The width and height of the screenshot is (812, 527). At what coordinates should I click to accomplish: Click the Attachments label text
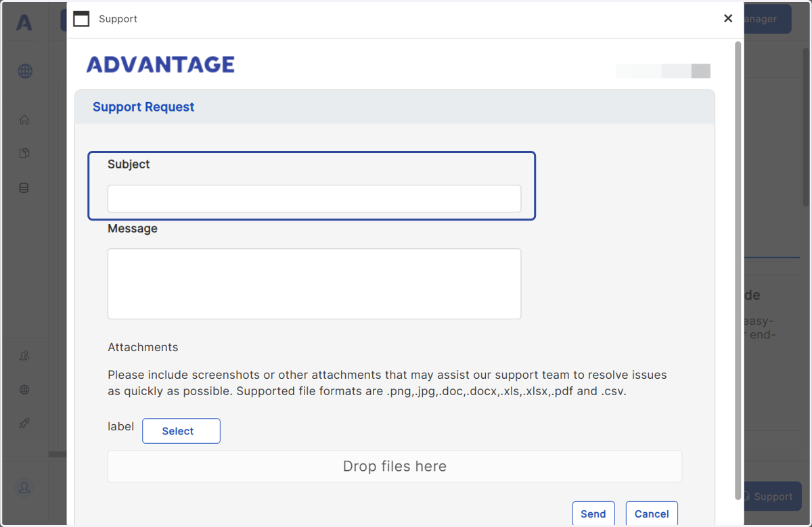[143, 347]
